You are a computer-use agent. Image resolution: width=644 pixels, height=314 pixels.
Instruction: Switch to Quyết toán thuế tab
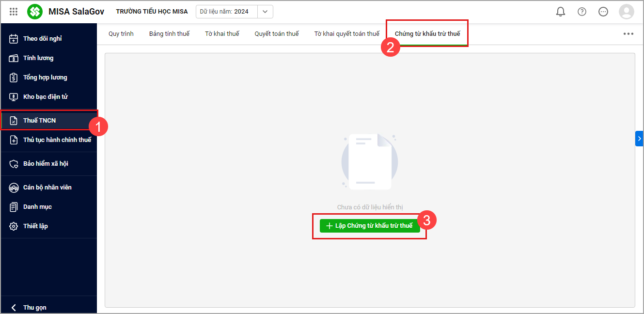click(x=277, y=34)
